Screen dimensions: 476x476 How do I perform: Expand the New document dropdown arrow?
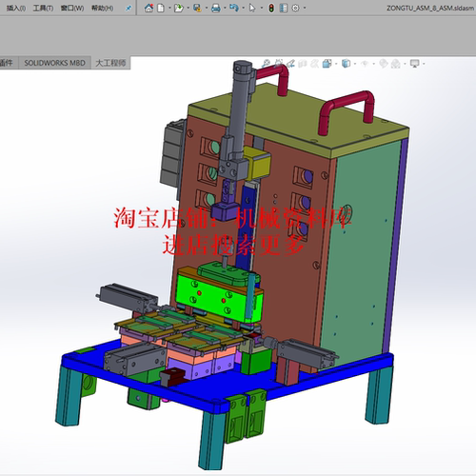(169, 8)
